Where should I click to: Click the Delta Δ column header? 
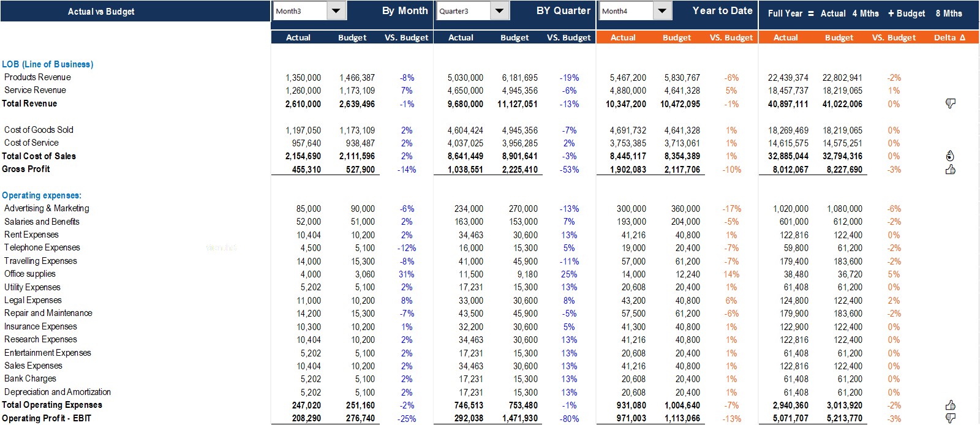coord(949,37)
